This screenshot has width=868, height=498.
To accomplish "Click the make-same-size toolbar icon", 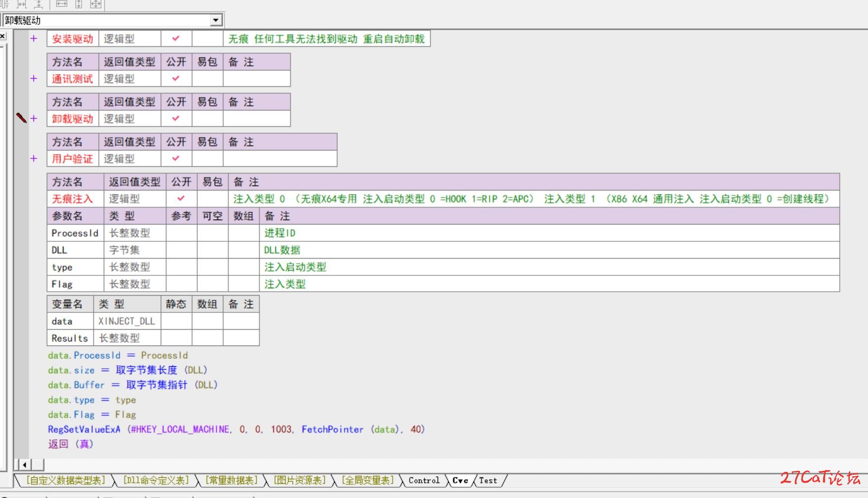I will (x=96, y=4).
